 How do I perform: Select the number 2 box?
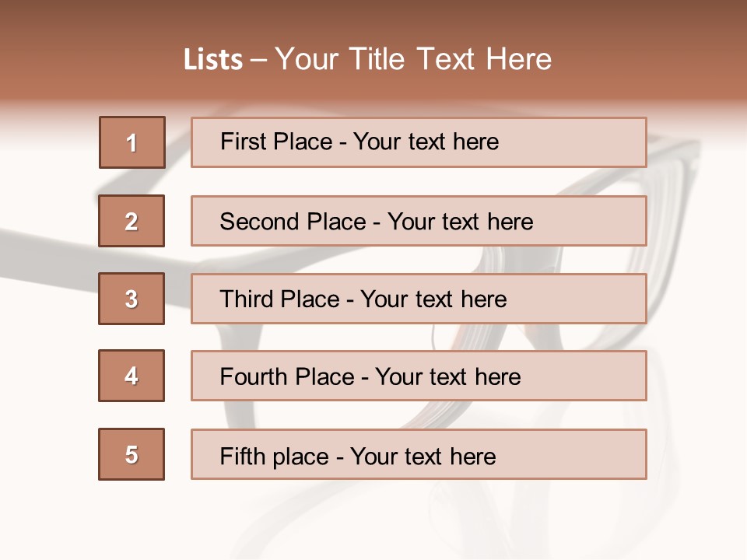132,221
